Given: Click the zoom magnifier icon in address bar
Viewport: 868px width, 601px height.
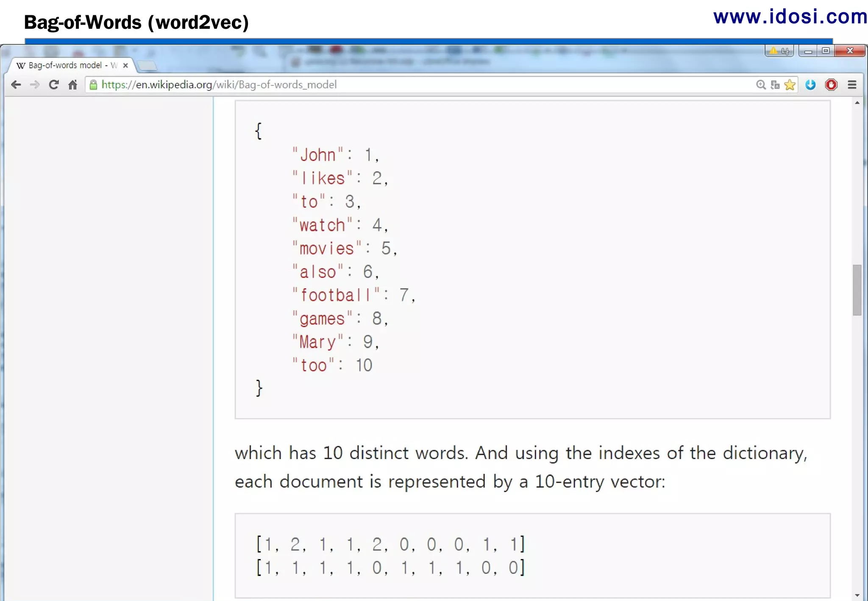Looking at the screenshot, I should tap(761, 85).
